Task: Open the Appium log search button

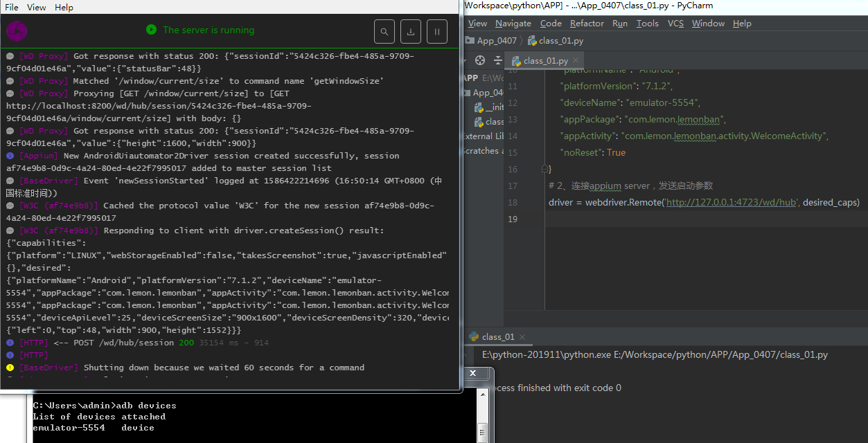Action: pyautogui.click(x=384, y=31)
